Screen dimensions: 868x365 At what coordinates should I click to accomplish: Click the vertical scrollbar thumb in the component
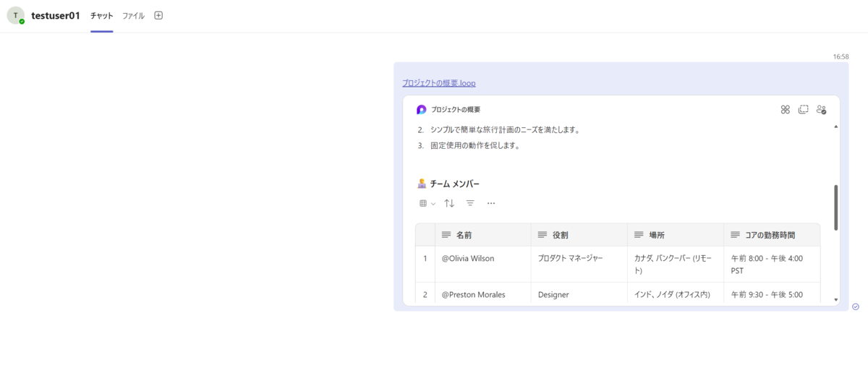coord(836,207)
